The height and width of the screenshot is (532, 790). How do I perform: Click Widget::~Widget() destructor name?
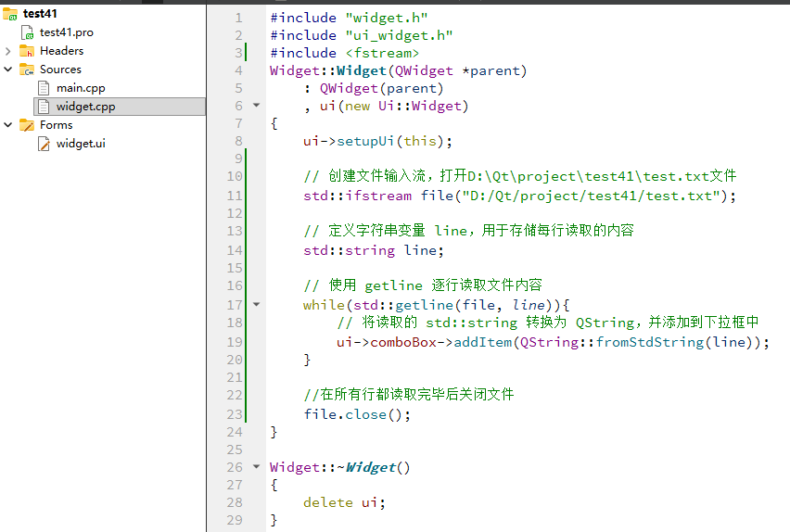[340, 467]
